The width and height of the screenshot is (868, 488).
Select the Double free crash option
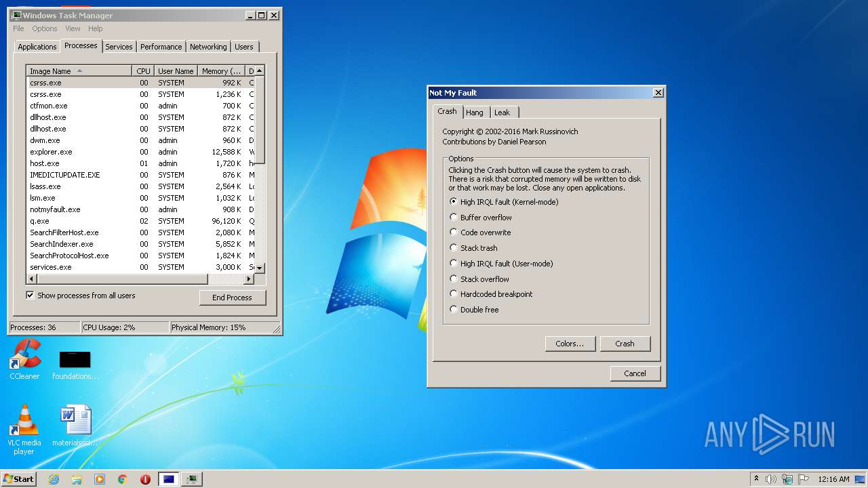click(474, 310)
